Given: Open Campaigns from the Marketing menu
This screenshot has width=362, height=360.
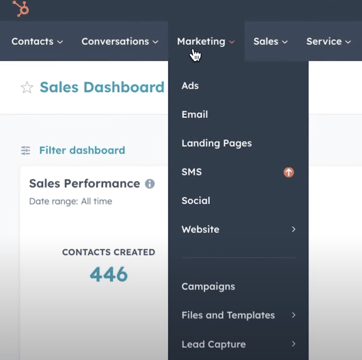Looking at the screenshot, I should pyautogui.click(x=208, y=287).
